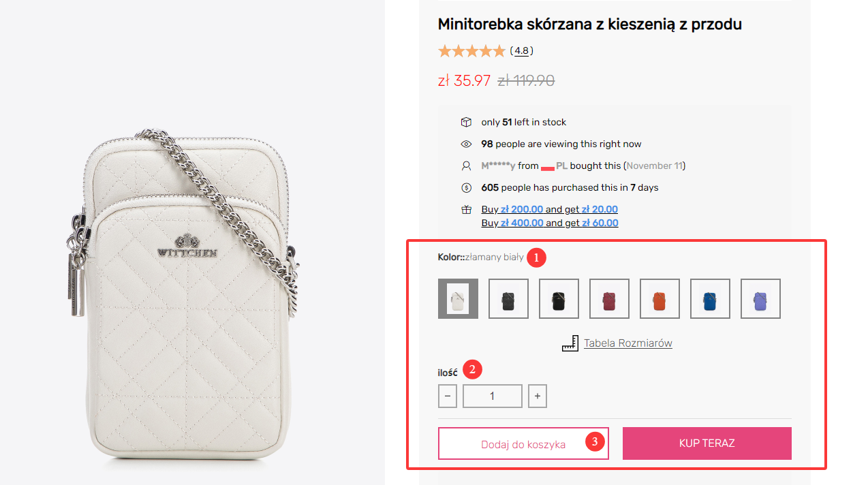Screen dimensions: 868x485
Task: Click the five-star rating icons
Action: point(471,51)
